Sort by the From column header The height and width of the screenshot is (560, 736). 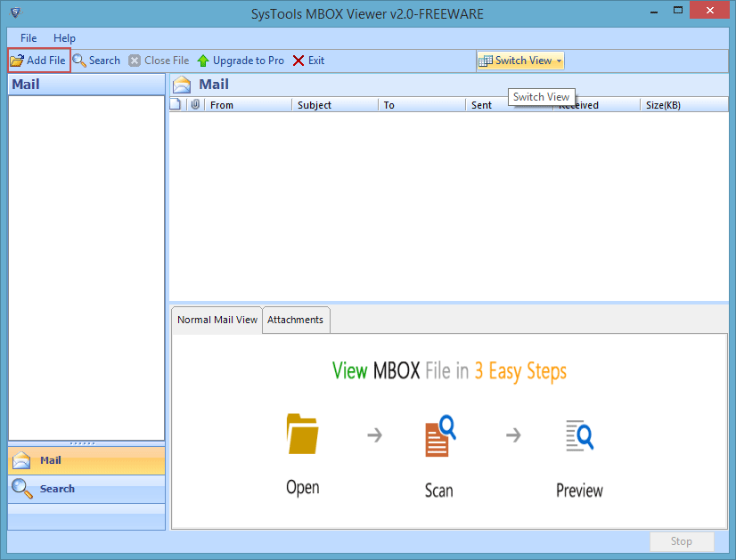(x=248, y=105)
